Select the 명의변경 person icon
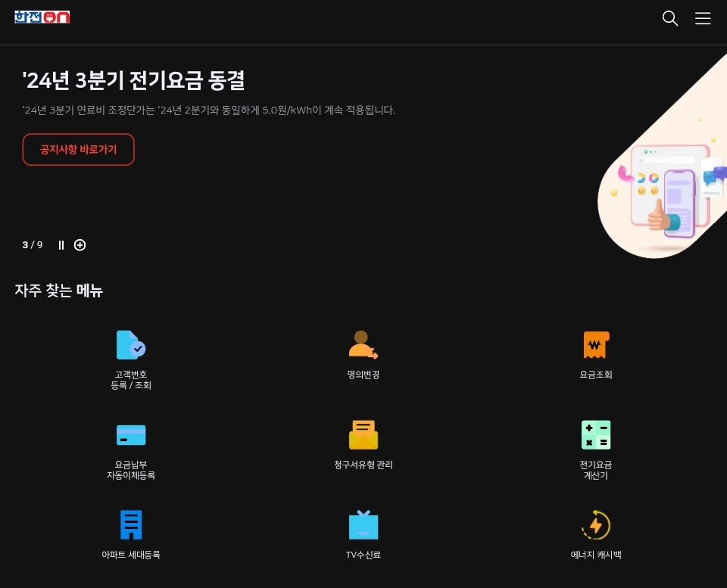Screen dimensions: 727x588 pos(363,345)
